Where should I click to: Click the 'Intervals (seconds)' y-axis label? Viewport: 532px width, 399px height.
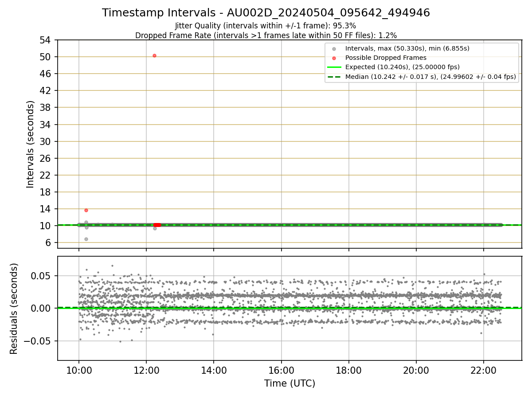(30, 144)
